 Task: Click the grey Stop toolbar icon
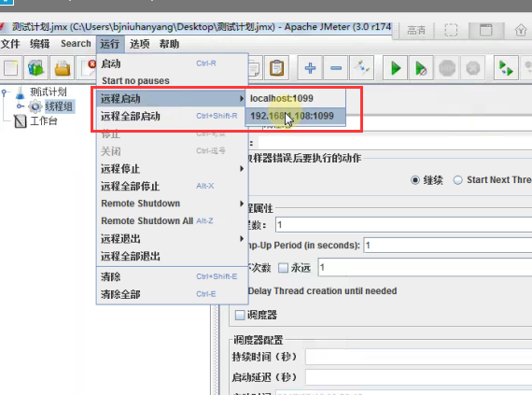[447, 68]
